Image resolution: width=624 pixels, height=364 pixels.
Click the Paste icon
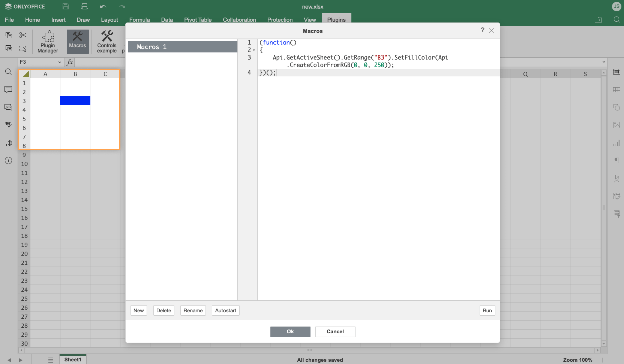coord(9,48)
